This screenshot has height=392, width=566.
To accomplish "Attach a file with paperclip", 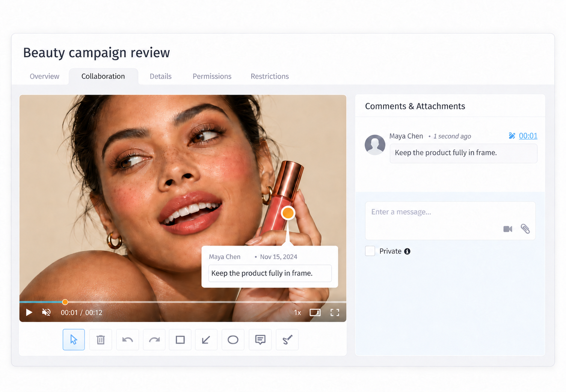I will (x=525, y=229).
